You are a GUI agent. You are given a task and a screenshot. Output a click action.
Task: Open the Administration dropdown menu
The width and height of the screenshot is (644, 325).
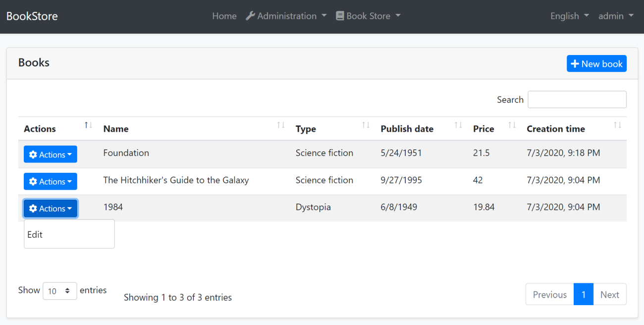[286, 16]
